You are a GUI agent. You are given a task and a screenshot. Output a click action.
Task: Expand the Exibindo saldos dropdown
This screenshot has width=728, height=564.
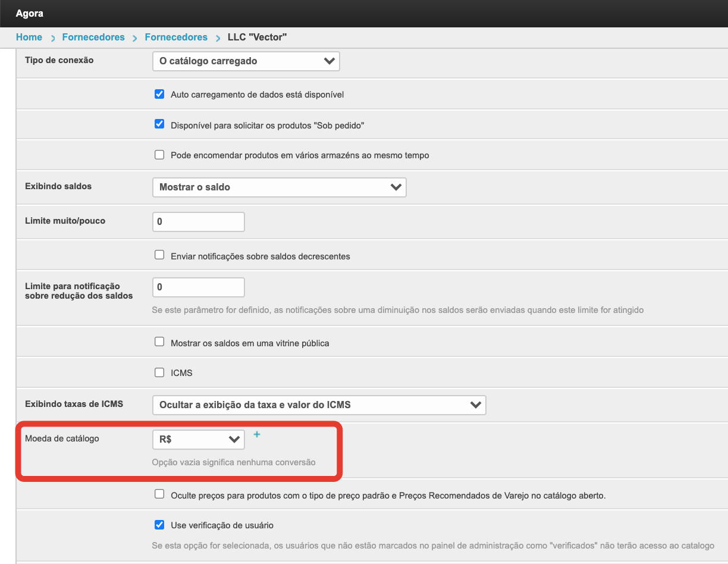[279, 187]
